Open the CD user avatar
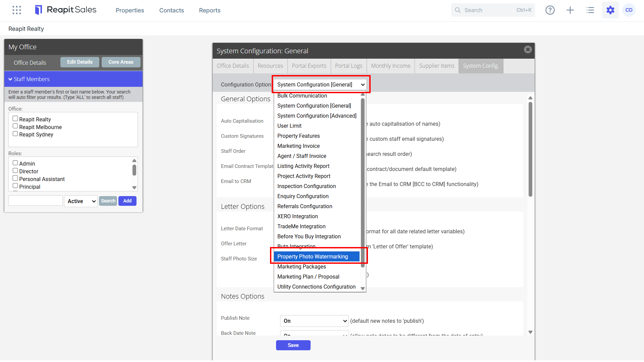 pyautogui.click(x=629, y=10)
